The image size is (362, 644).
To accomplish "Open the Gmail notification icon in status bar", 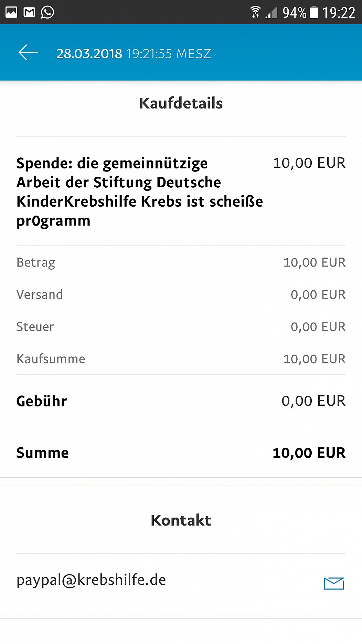I will click(x=29, y=12).
